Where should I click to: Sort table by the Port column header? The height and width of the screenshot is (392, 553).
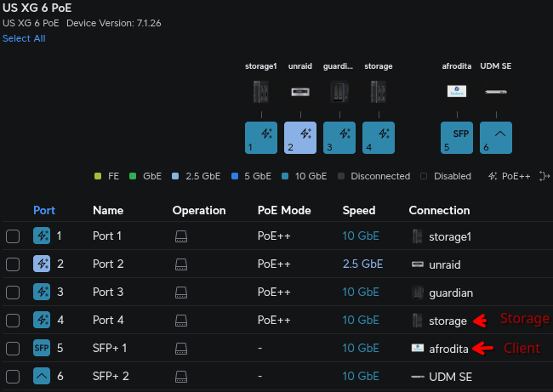click(44, 210)
